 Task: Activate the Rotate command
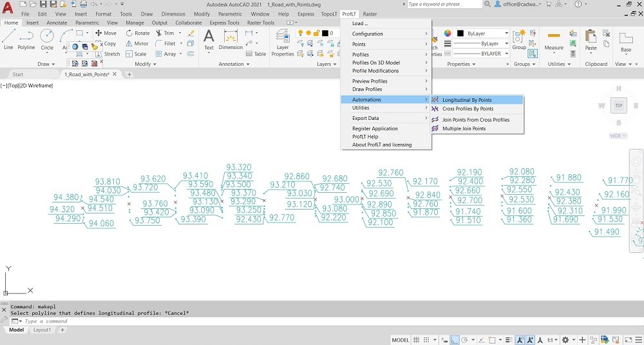[x=138, y=33]
